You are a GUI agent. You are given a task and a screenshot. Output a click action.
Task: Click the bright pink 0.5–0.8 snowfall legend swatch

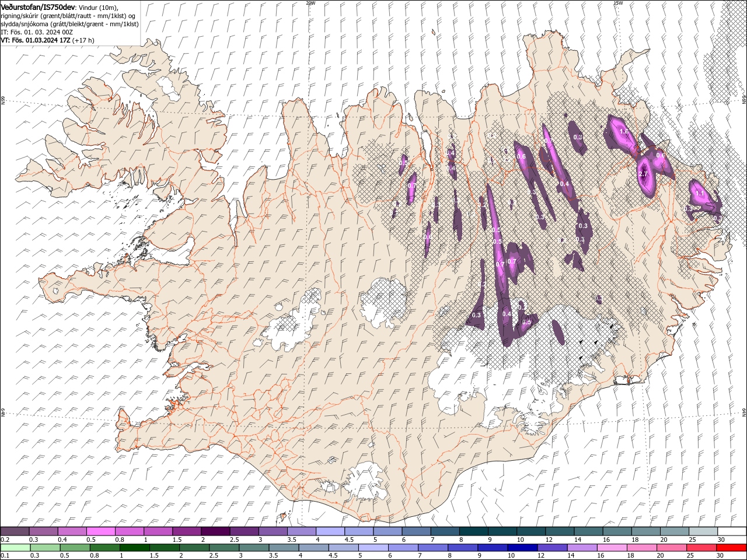[100, 531]
